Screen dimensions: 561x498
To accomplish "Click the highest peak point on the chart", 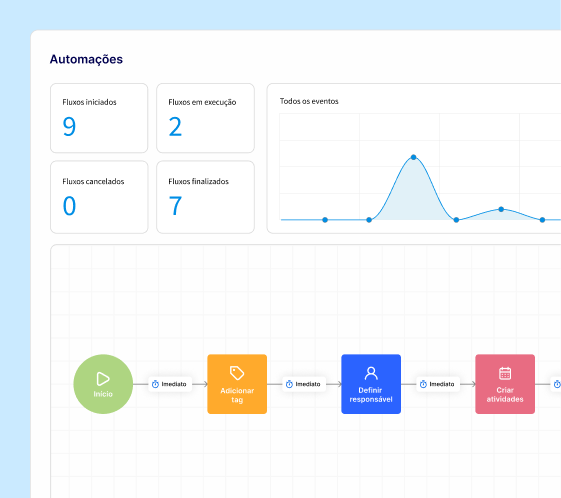I will [x=414, y=157].
